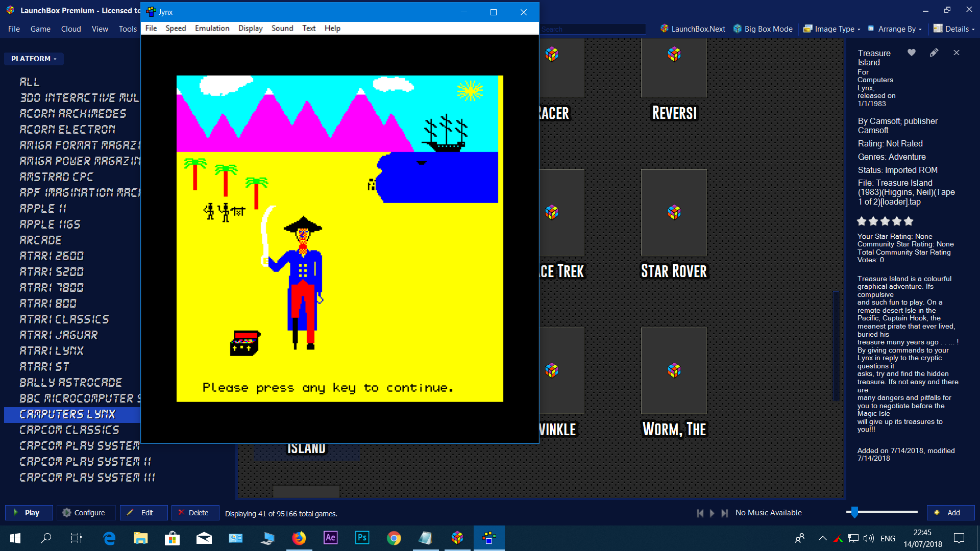This screenshot has height=551, width=980.
Task: Click the search box in LaunchBox toolbar
Action: [x=593, y=29]
